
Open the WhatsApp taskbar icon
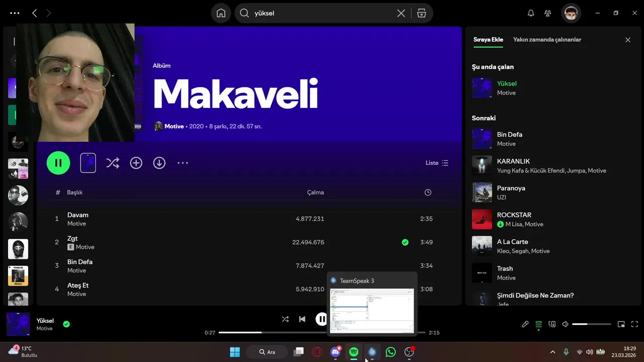(390, 352)
